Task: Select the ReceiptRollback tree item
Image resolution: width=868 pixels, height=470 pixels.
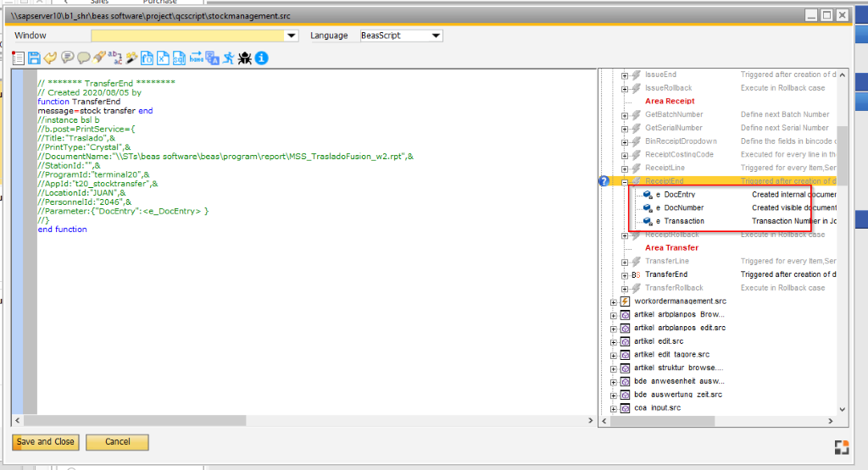Action: (672, 235)
